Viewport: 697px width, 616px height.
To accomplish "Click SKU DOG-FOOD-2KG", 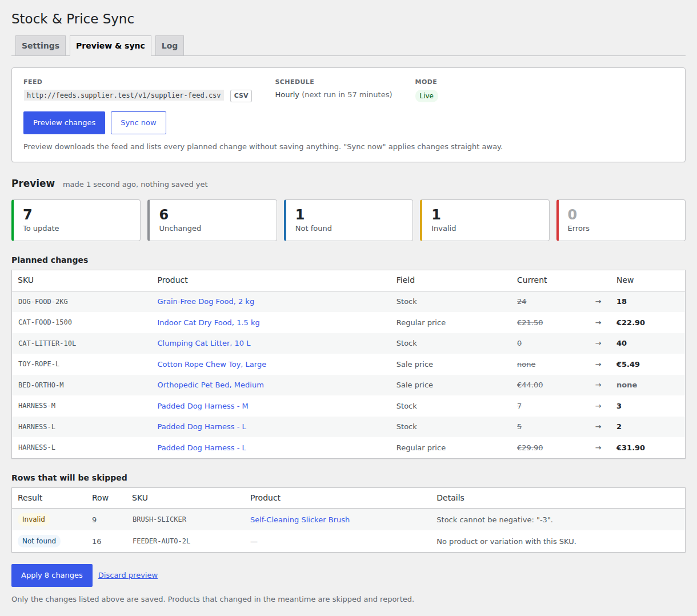I will (43, 302).
